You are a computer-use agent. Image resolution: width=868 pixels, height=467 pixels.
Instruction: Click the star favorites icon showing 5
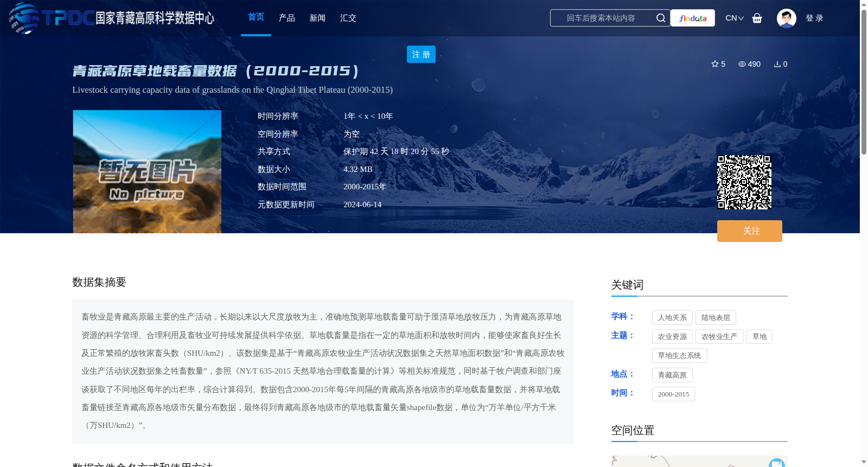click(x=715, y=64)
